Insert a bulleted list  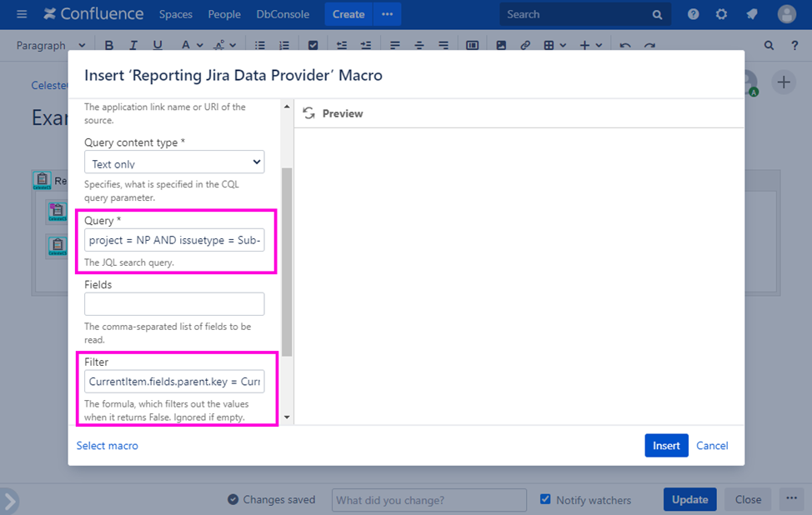[x=260, y=46]
